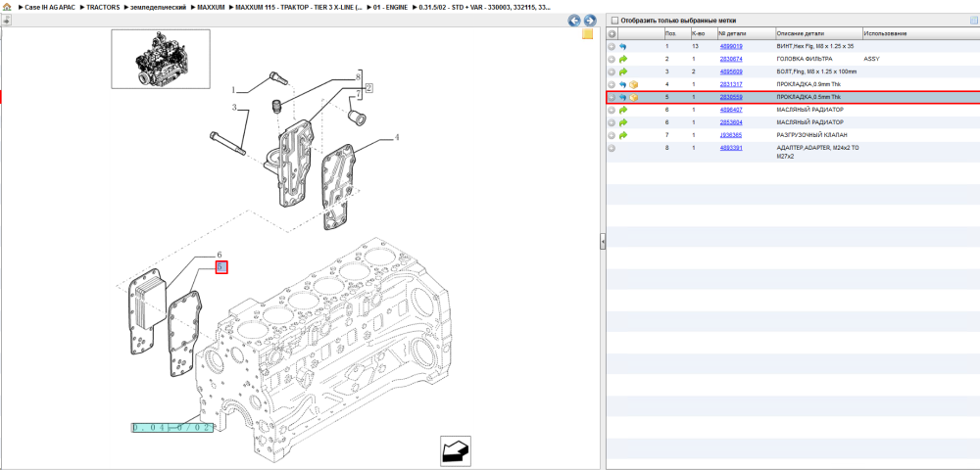This screenshot has width=980, height=470.
Task: Open the column settings icon in parts panel
Action: point(973,21)
